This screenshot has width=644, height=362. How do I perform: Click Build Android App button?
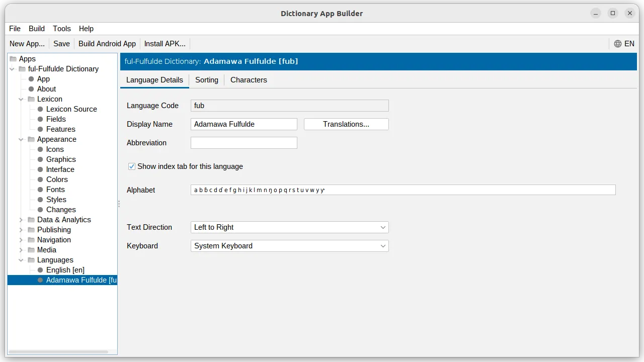[107, 44]
